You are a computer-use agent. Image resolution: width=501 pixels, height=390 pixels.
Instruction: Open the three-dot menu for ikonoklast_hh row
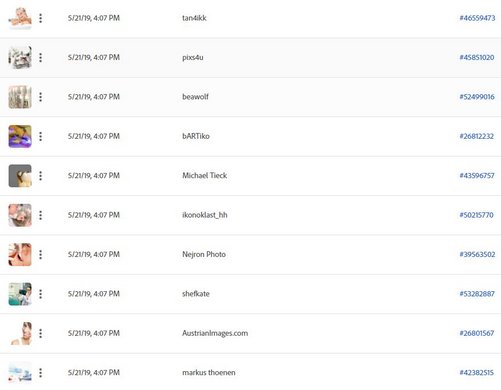[x=40, y=215]
